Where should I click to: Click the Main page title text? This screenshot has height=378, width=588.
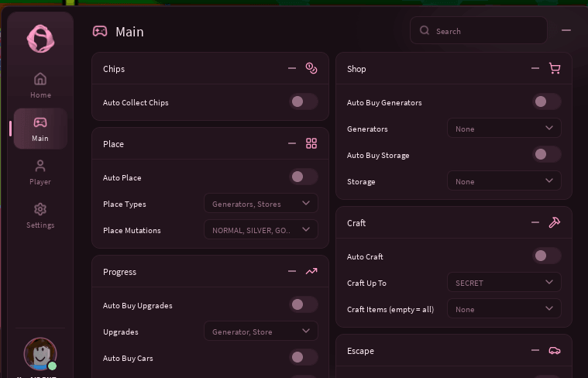[129, 32]
